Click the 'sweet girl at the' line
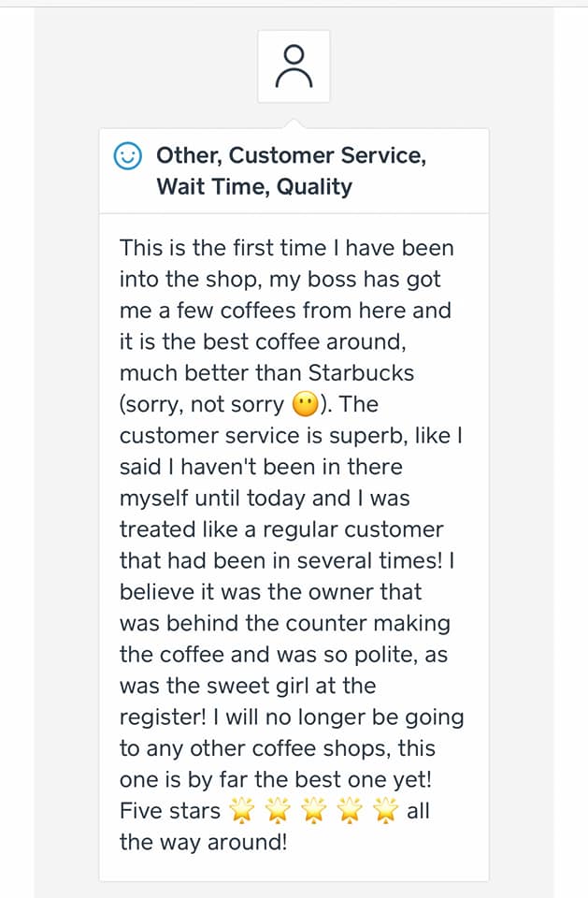 coord(248,686)
